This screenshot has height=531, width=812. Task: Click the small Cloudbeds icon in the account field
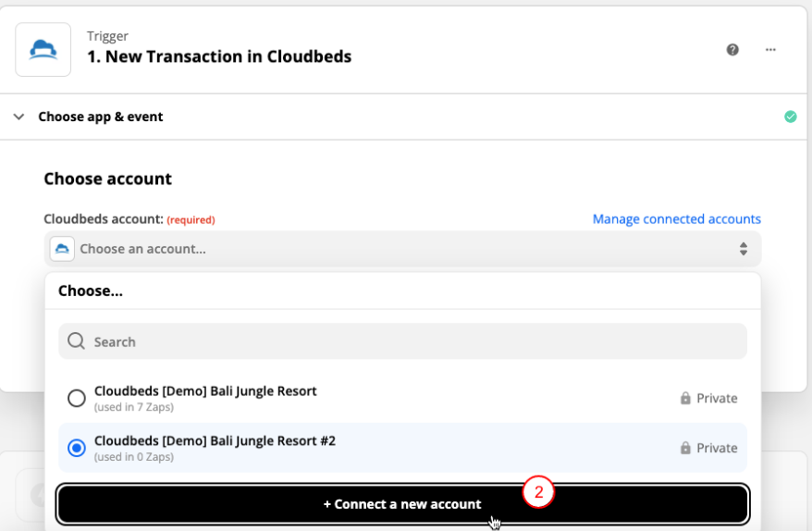click(x=62, y=248)
